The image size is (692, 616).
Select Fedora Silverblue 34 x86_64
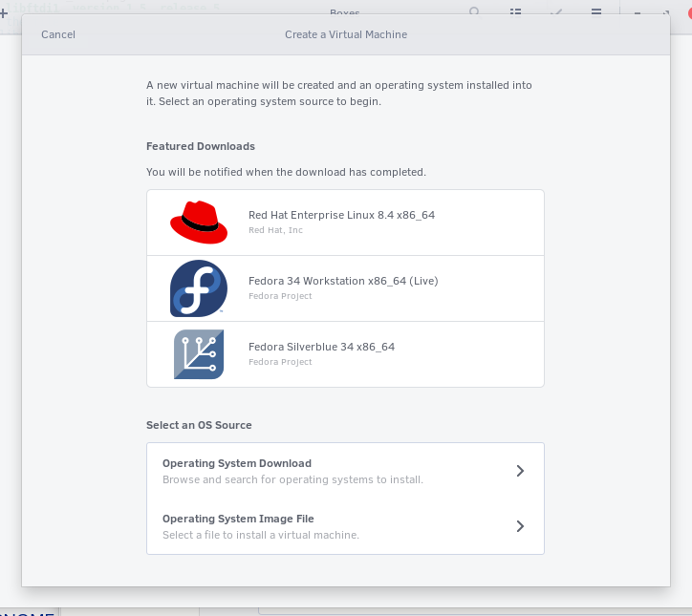(345, 354)
